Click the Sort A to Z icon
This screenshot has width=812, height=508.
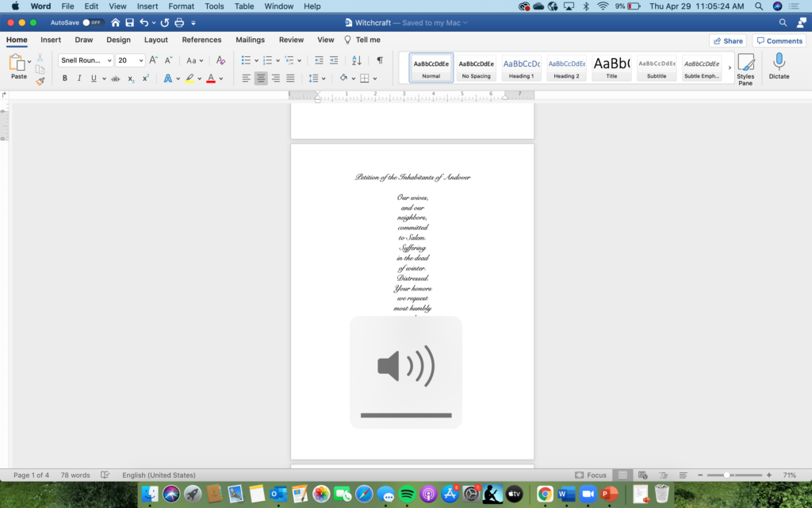pyautogui.click(x=357, y=60)
